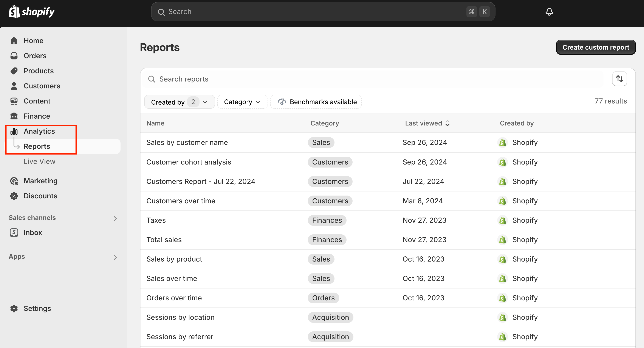Click the Inbox sidebar icon
Image resolution: width=644 pixels, height=348 pixels.
click(x=14, y=233)
